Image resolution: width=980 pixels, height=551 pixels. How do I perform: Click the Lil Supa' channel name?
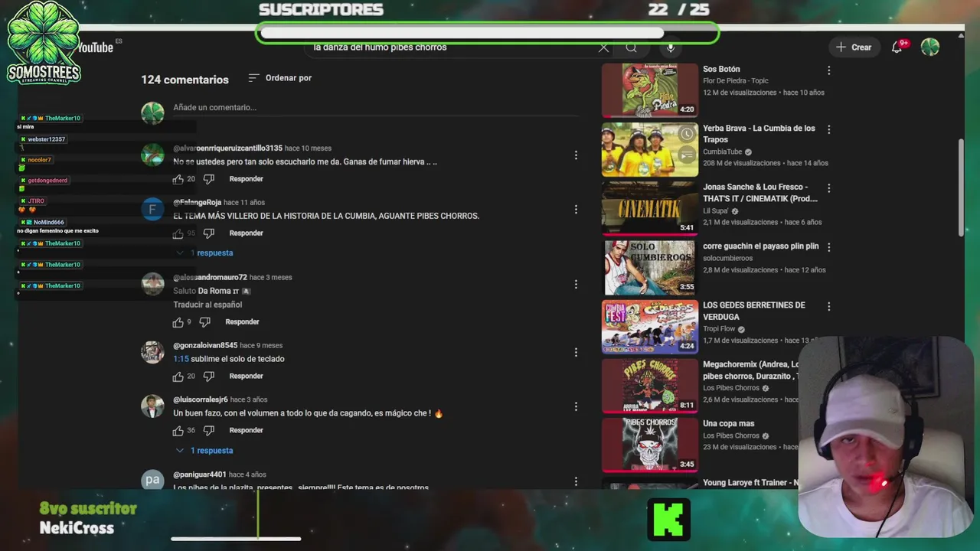tap(716, 211)
